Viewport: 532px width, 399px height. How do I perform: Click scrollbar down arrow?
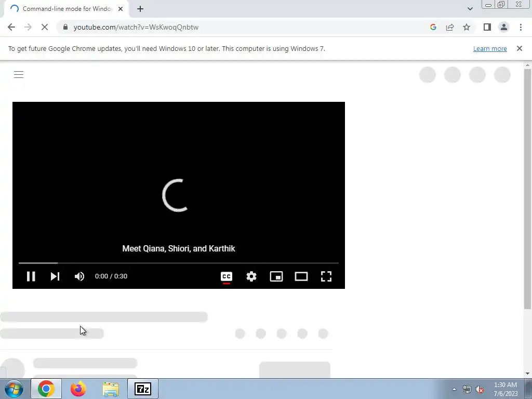point(528,374)
